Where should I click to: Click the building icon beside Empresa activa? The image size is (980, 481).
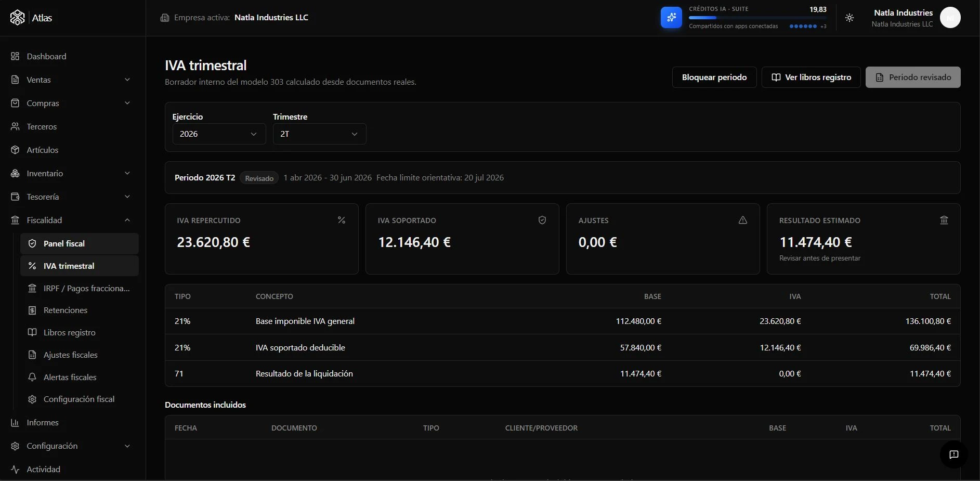[165, 18]
